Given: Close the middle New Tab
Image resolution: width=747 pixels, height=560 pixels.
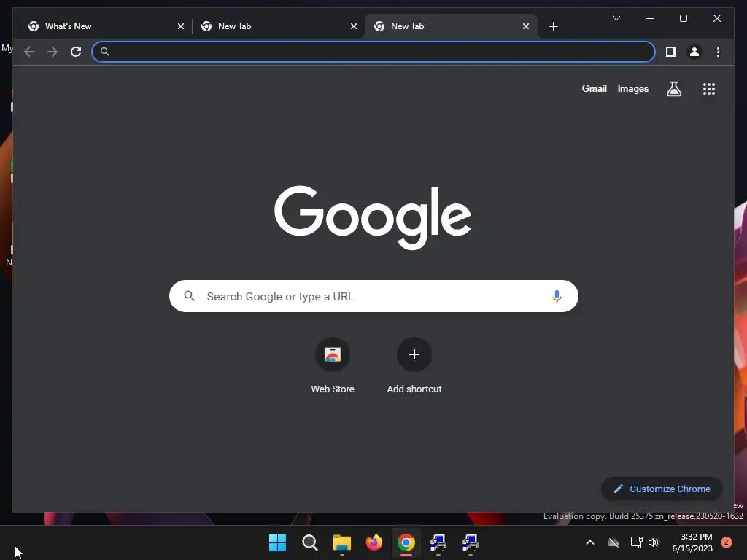Looking at the screenshot, I should [354, 26].
